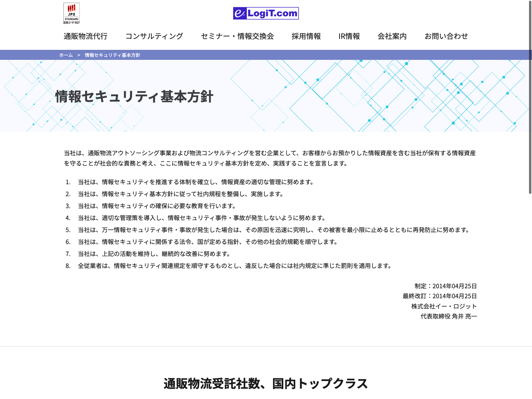The image size is (532, 399).
Task: Select 会社案内 in the top navigation
Action: [x=392, y=36]
